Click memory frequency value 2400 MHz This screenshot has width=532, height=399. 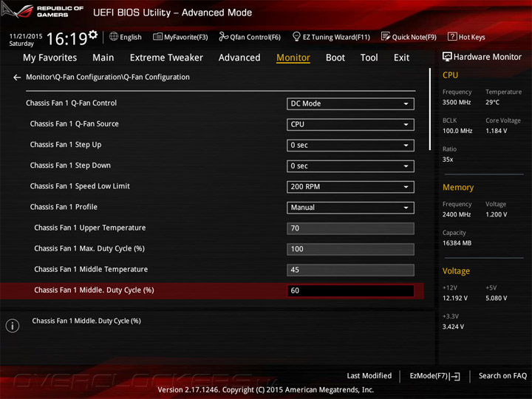pos(457,214)
